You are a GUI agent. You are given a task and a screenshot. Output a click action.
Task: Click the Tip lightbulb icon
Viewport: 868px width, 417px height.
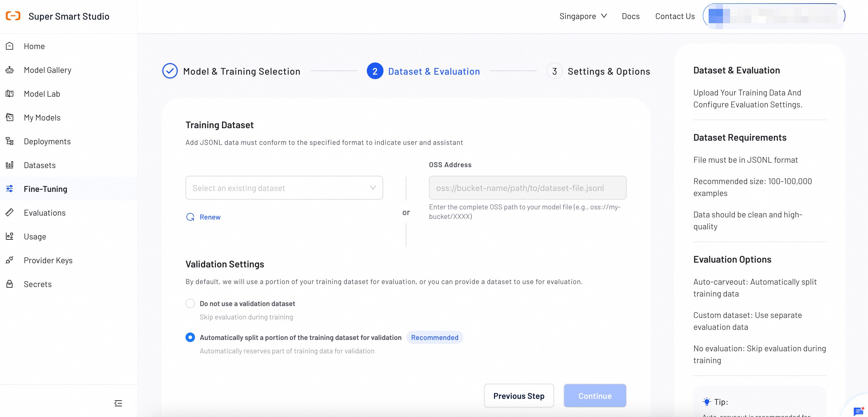(707, 402)
